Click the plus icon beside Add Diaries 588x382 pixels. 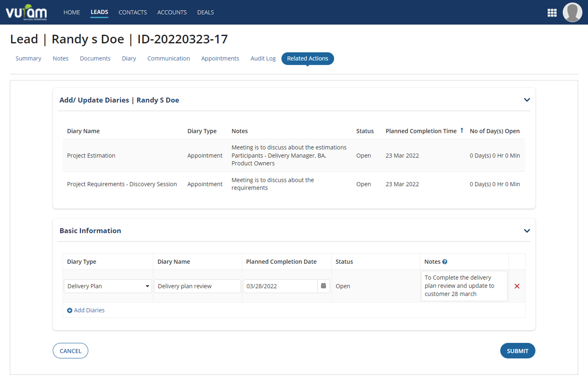coord(70,310)
